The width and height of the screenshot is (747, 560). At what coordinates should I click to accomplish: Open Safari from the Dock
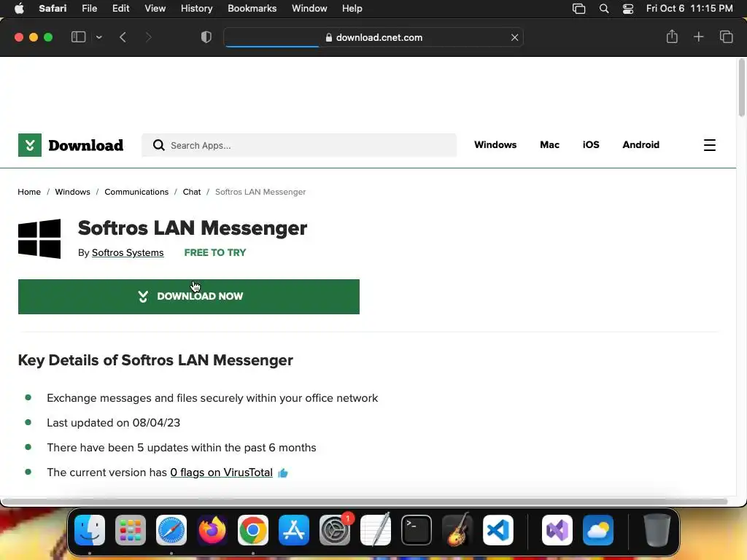171,530
